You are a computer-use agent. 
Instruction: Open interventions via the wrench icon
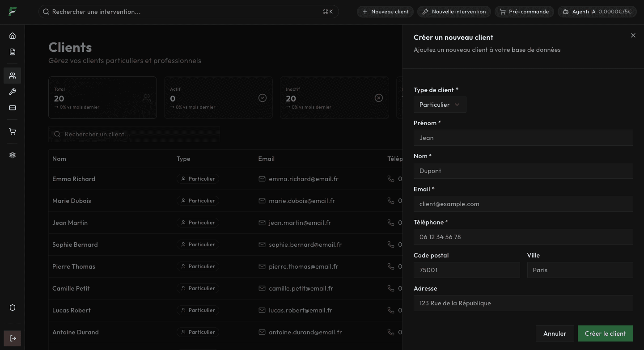pyautogui.click(x=13, y=92)
